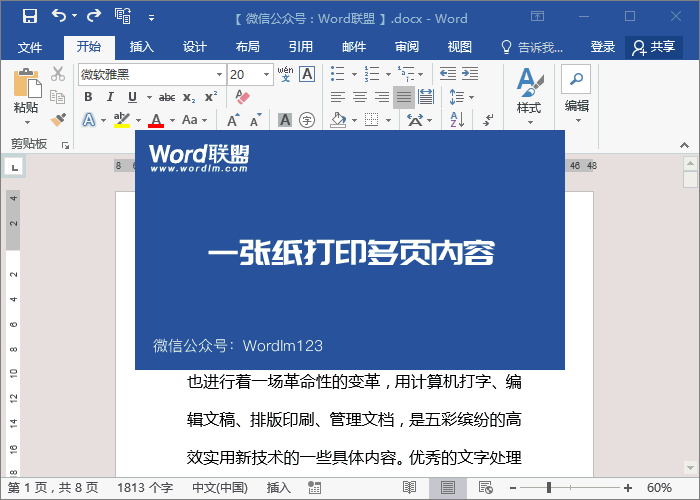Clear all formatting with eraser icon
The image size is (700, 500).
(242, 97)
